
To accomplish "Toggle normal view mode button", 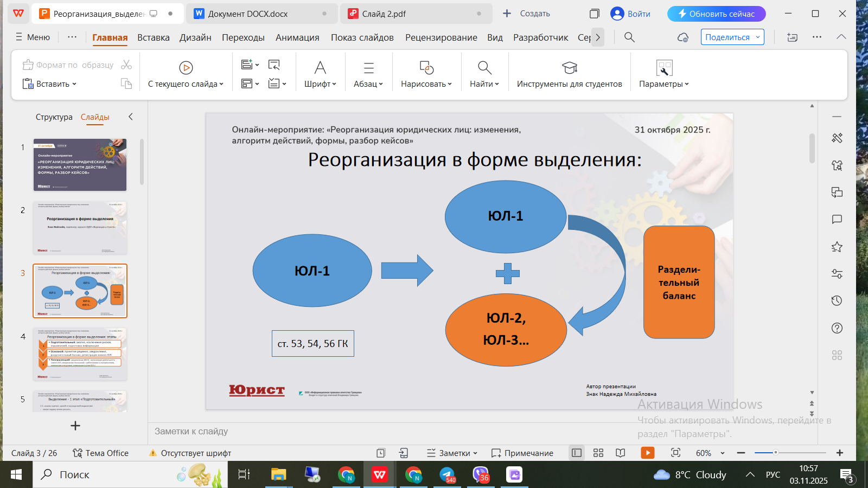I will tap(577, 453).
